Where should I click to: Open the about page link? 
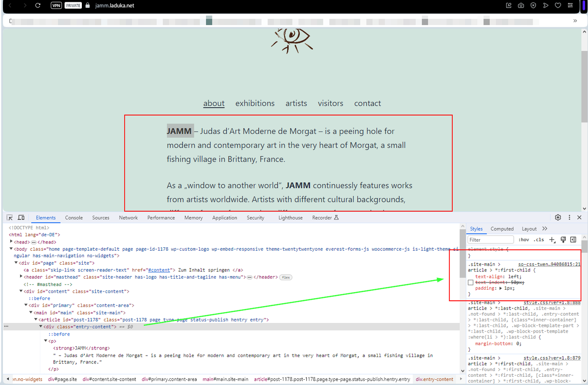pos(214,103)
